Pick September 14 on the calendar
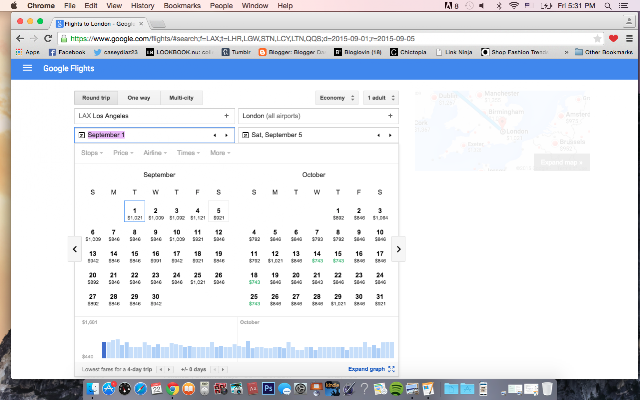 point(114,257)
